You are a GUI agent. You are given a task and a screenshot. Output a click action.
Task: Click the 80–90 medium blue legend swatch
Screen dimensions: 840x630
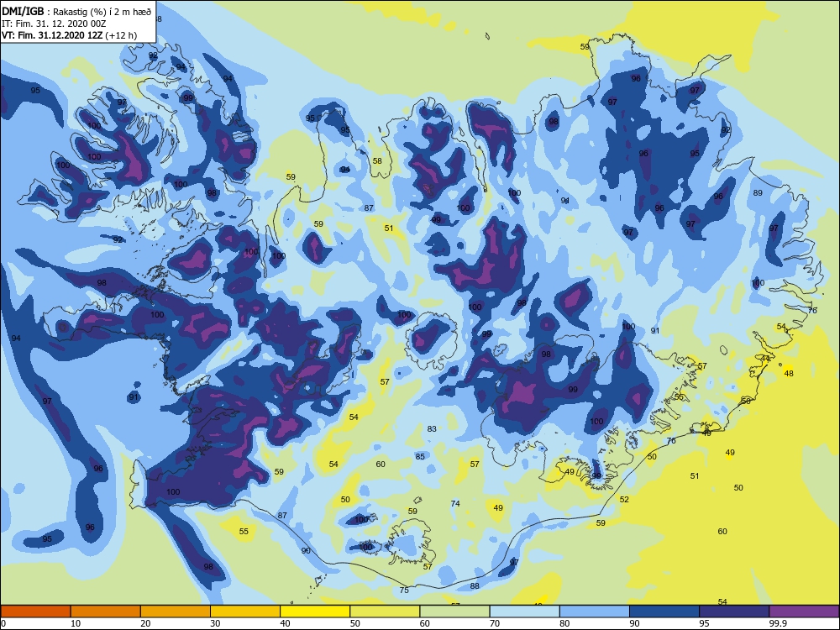(595, 612)
